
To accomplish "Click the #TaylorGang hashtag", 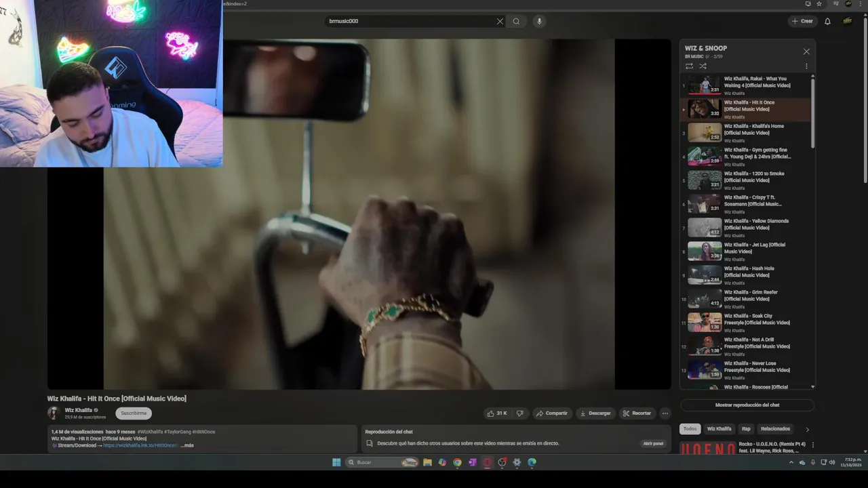I will [177, 432].
